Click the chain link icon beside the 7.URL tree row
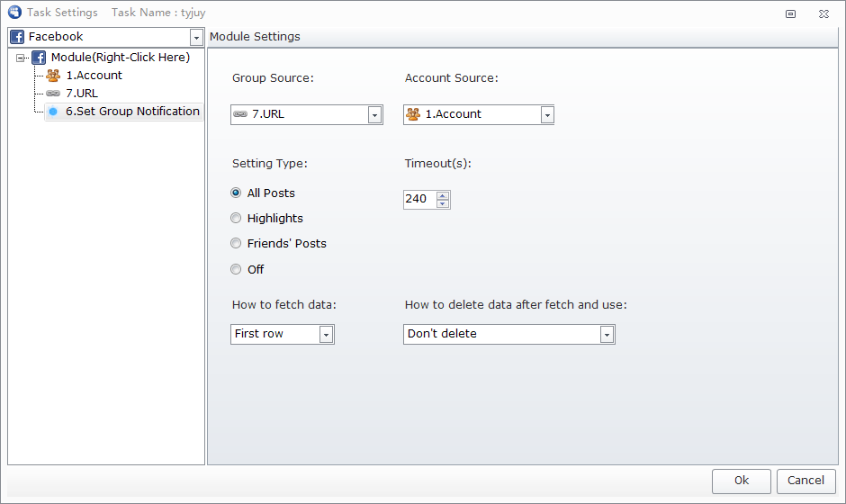 (53, 94)
